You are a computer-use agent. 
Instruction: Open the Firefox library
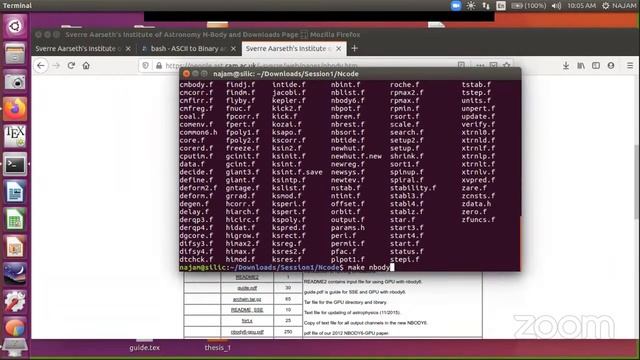tap(581, 65)
